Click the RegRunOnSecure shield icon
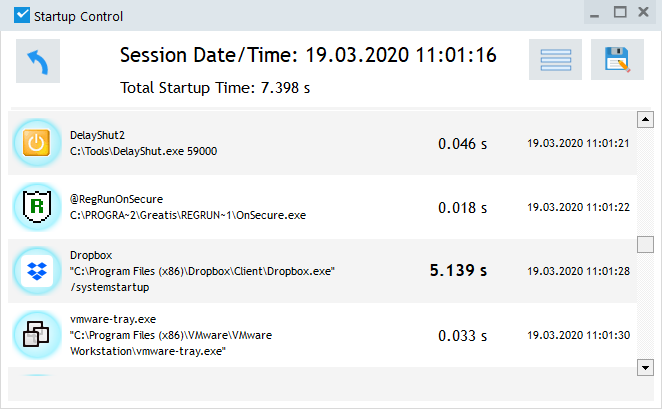This screenshot has width=662, height=409. (36, 207)
